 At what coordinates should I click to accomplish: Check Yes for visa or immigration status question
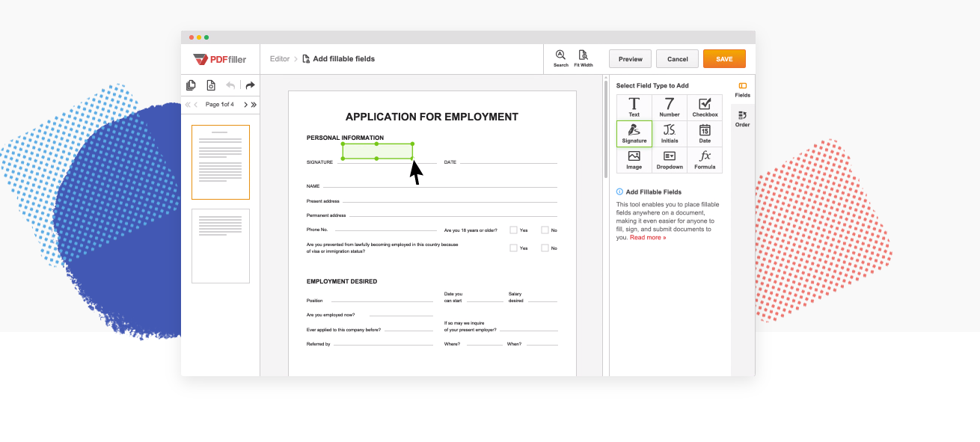[514, 248]
